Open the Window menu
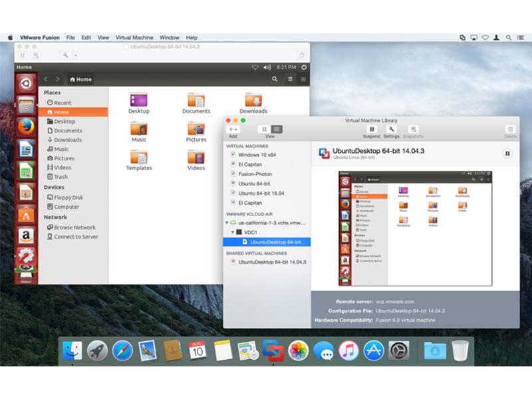532x399 pixels. [x=170, y=38]
